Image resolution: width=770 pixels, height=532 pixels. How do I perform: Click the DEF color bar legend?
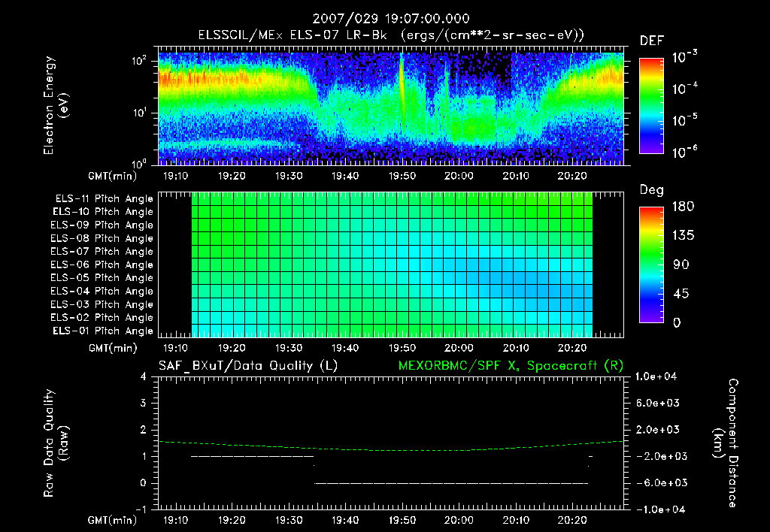(651, 106)
